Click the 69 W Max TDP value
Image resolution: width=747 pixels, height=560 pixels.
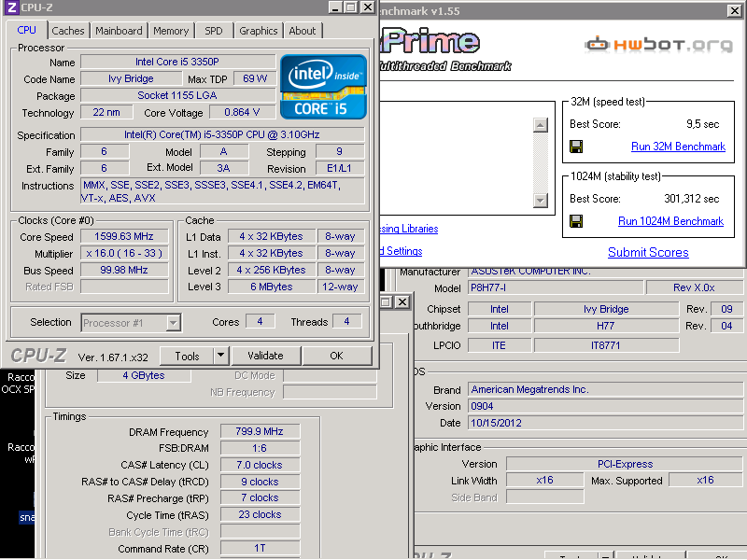tap(255, 78)
